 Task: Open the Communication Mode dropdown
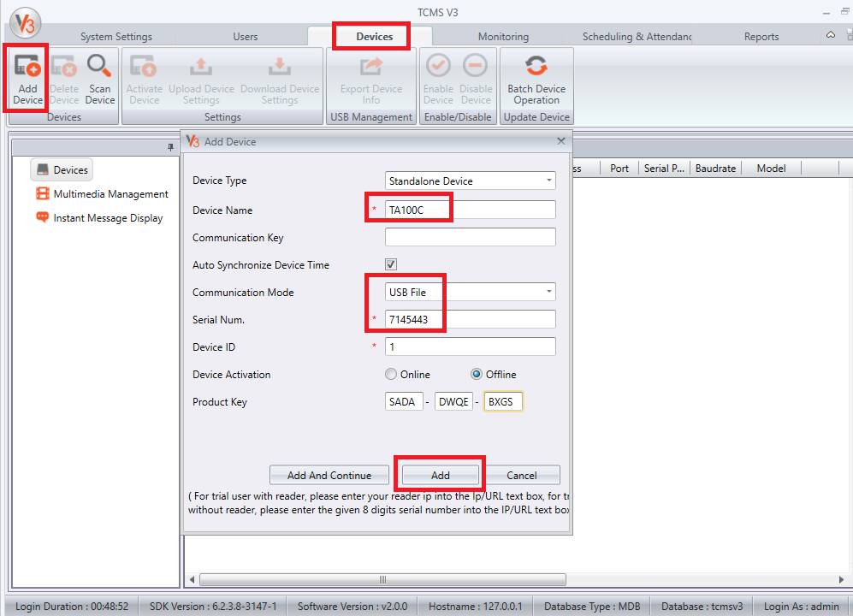tap(549, 292)
